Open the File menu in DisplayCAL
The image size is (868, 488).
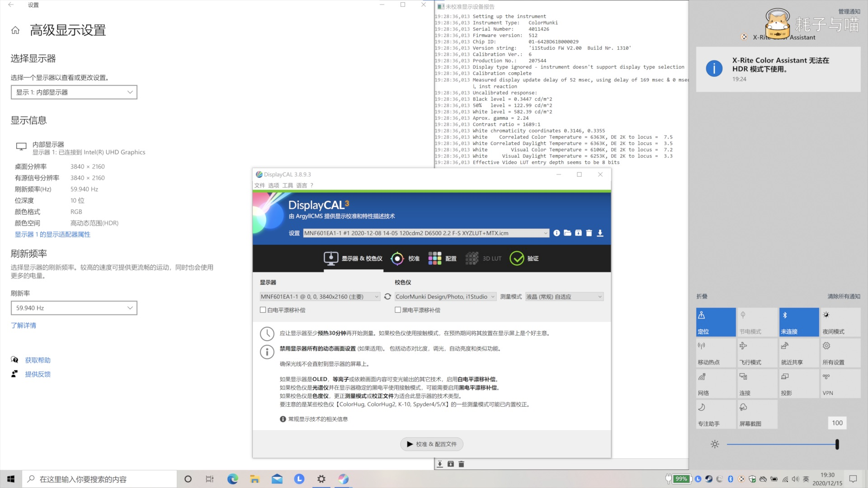[259, 185]
